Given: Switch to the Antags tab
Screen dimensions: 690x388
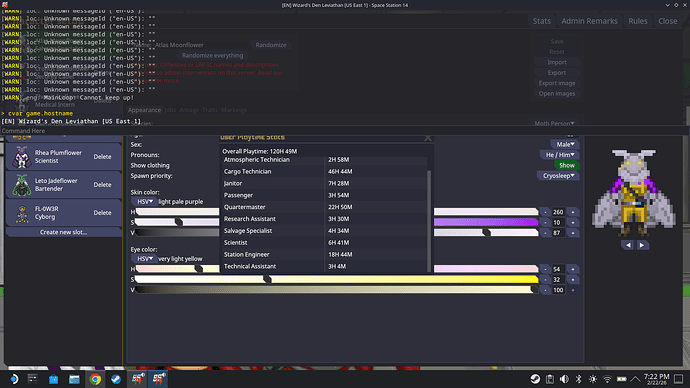Looking at the screenshot, I should coord(189,110).
